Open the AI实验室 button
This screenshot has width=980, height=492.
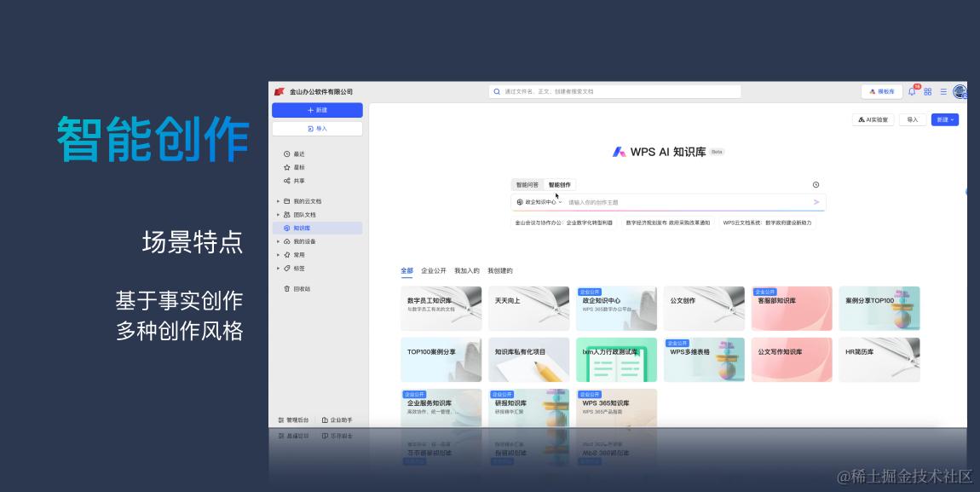[873, 119]
